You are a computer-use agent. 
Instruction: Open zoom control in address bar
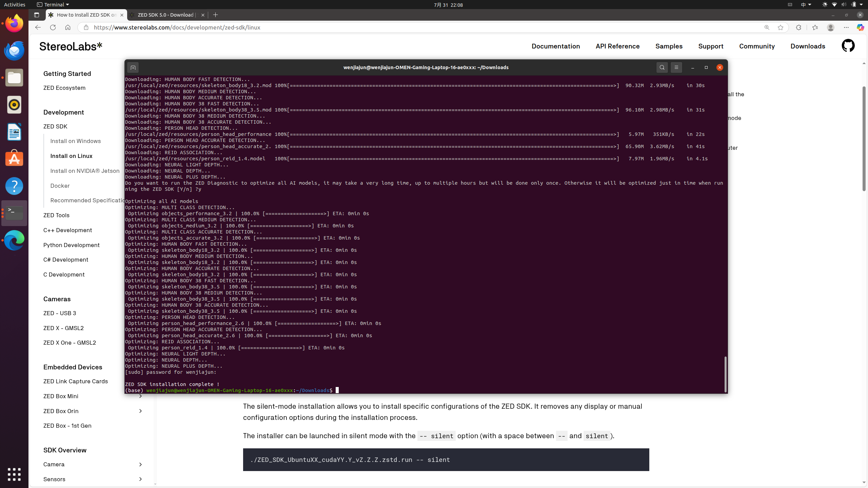(x=767, y=27)
